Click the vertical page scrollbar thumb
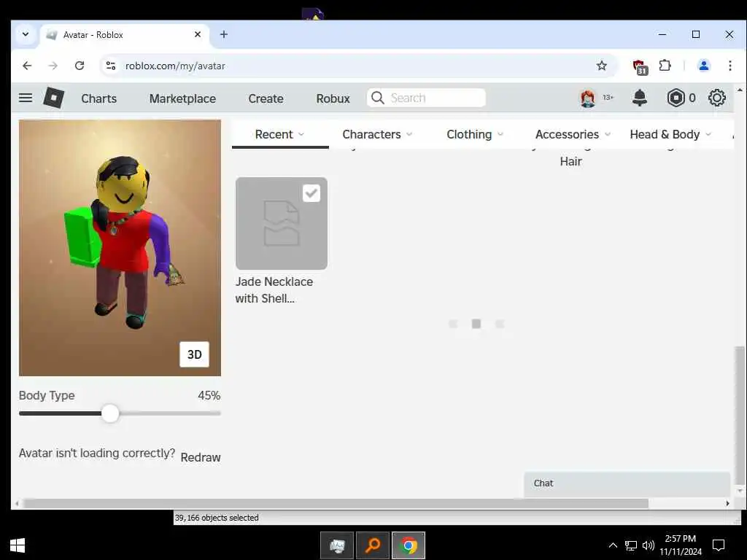Viewport: 747px width, 560px height. tap(740, 414)
